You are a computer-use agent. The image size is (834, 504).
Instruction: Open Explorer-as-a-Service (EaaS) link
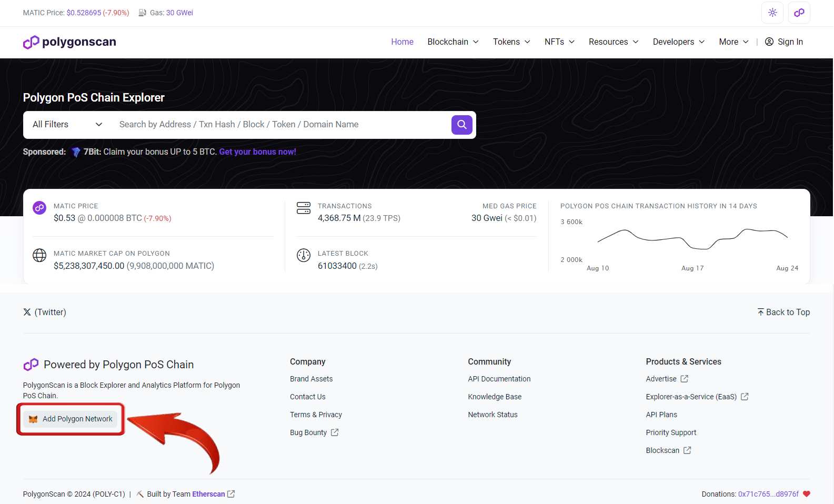point(691,397)
